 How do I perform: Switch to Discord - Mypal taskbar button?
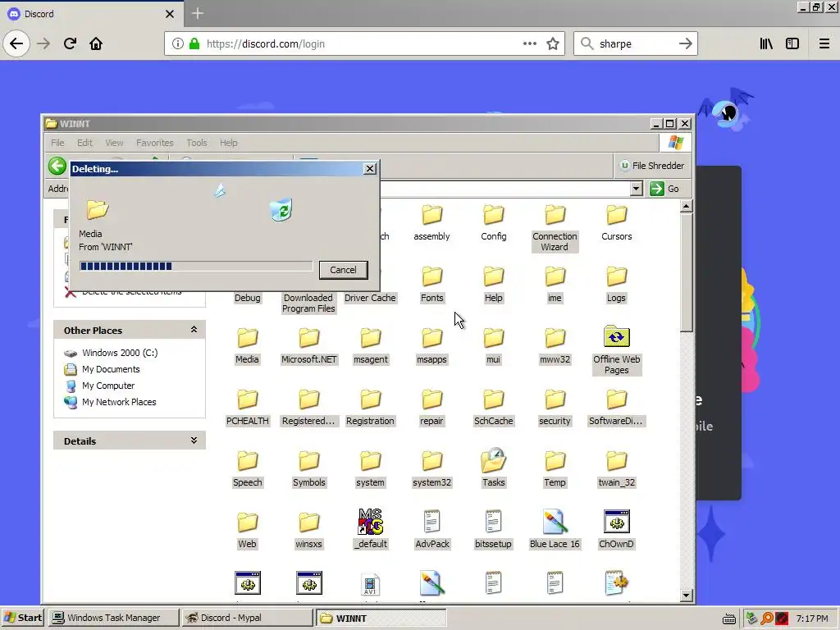(246, 618)
